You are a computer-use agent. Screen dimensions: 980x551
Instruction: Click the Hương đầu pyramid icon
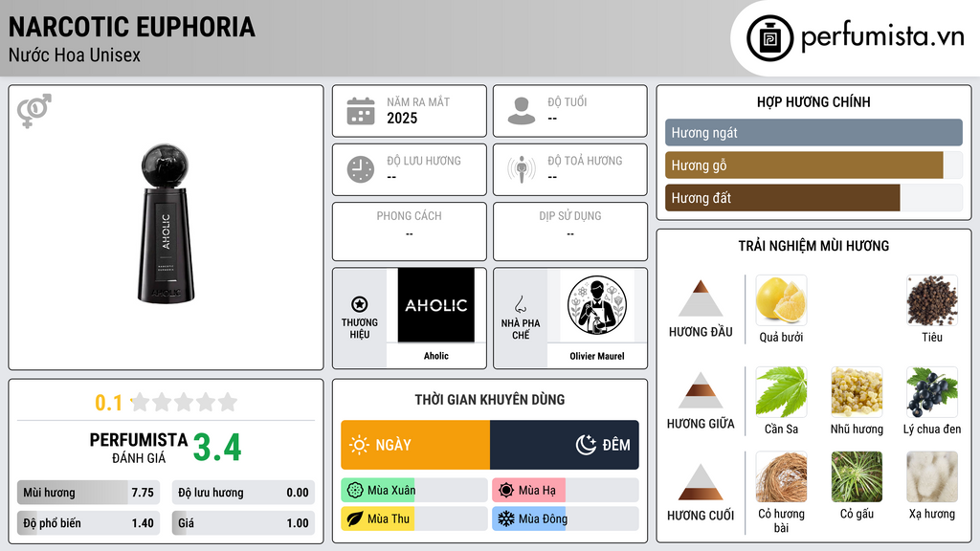[x=701, y=298]
